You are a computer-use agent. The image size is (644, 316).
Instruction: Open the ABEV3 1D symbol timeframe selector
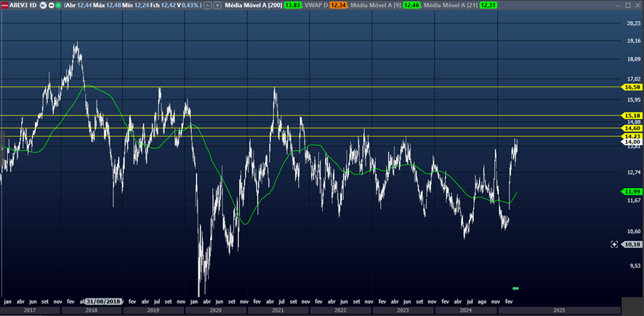22,4
